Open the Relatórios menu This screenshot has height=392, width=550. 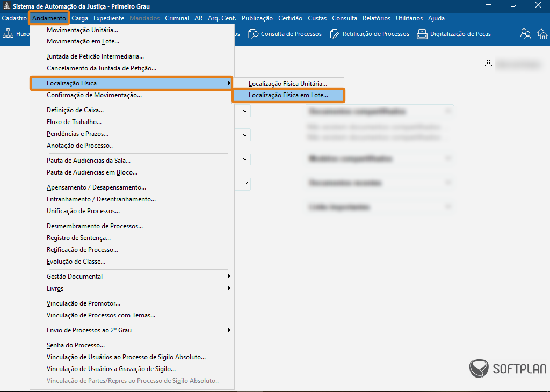[377, 18]
